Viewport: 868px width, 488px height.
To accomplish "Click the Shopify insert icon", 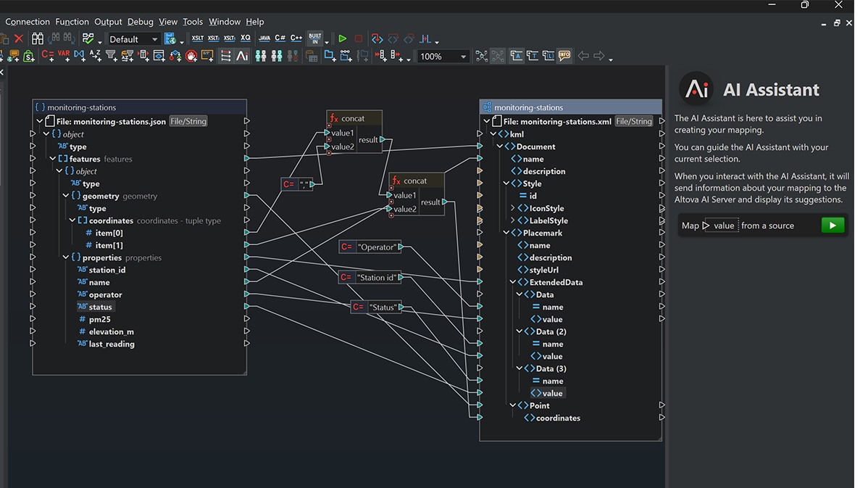I will [29, 56].
